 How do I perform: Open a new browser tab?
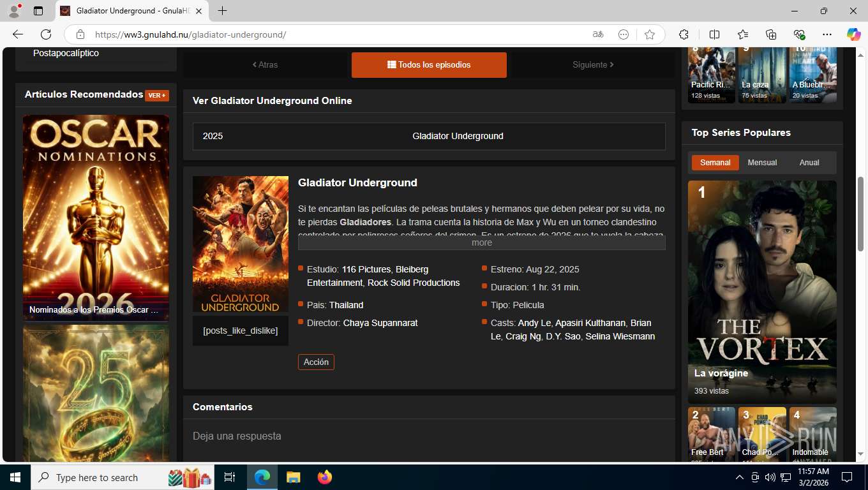[222, 11]
